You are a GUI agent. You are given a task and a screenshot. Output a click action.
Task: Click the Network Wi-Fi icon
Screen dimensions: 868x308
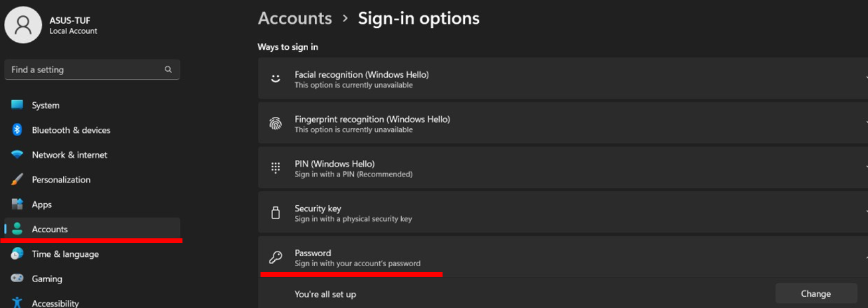[17, 155]
